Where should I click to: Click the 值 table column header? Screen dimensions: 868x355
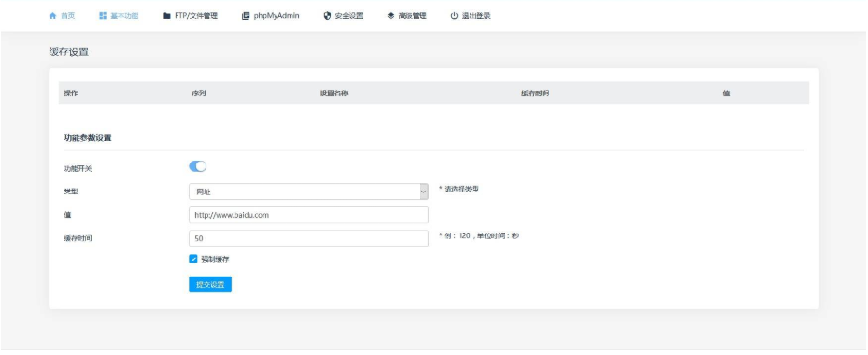tap(726, 93)
